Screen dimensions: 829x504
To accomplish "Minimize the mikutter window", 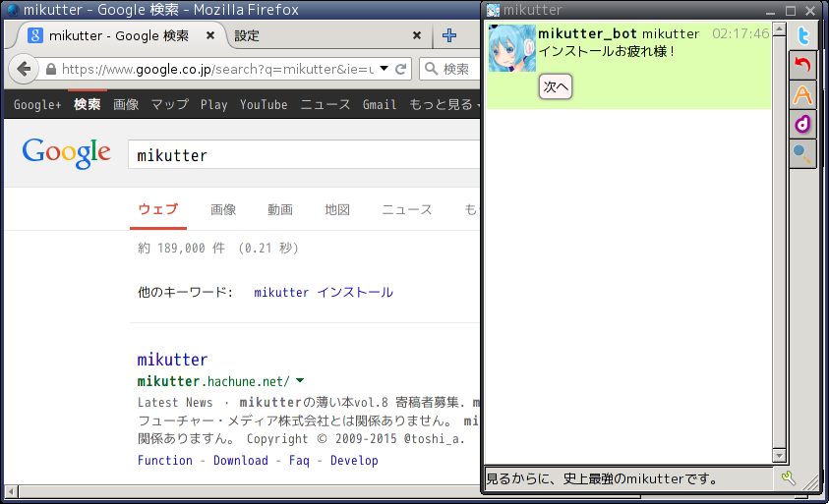I will 770,12.
